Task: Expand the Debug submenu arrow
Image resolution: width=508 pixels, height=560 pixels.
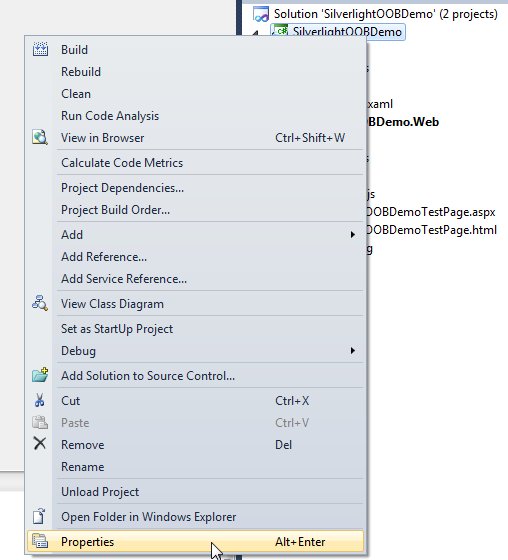Action: point(353,351)
